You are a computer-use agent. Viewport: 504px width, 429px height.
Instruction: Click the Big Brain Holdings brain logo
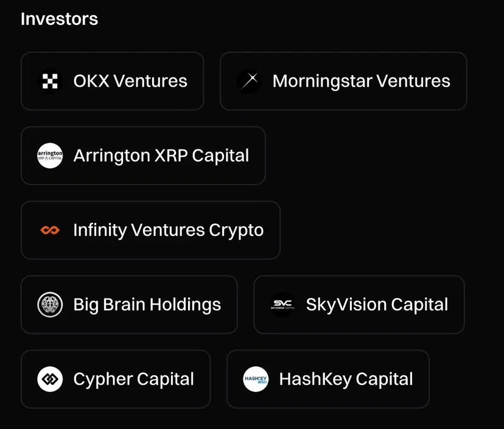(50, 305)
